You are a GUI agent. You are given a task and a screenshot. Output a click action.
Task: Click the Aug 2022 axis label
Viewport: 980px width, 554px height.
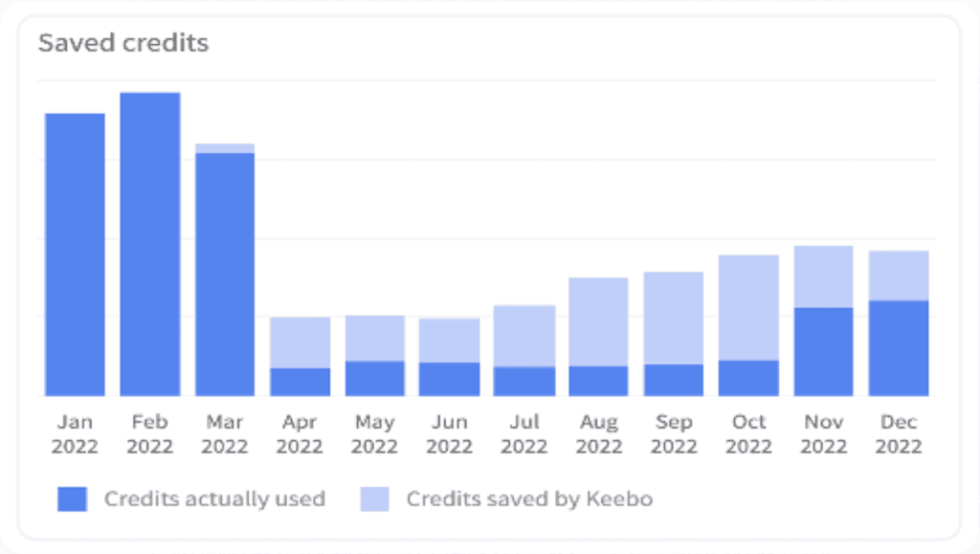click(599, 434)
